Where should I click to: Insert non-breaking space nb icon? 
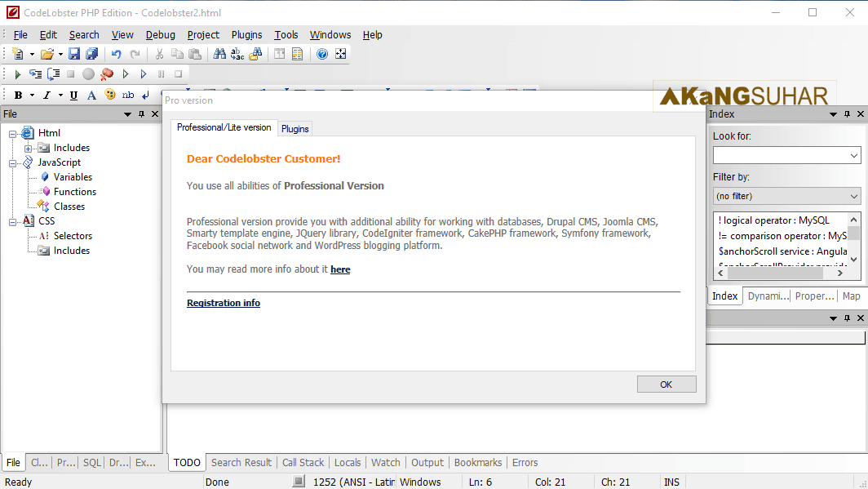(x=128, y=96)
